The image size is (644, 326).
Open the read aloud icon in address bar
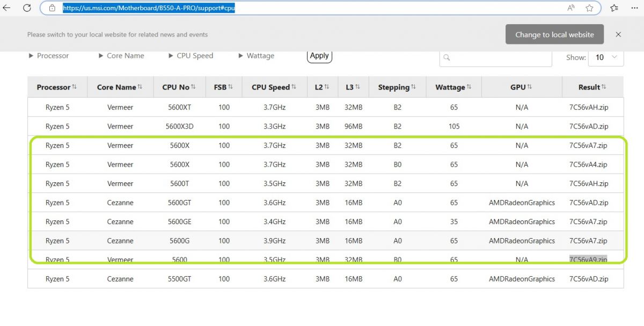point(571,8)
